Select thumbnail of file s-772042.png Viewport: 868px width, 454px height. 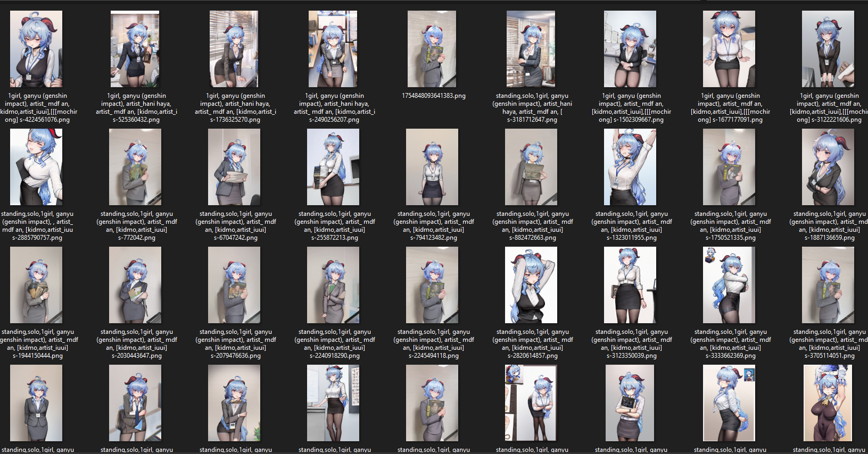(x=135, y=167)
